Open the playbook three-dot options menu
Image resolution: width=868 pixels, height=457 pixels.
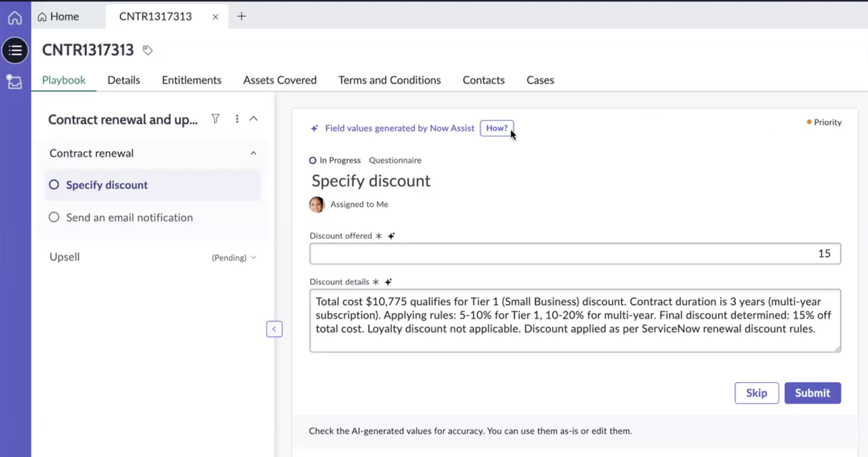coord(237,119)
